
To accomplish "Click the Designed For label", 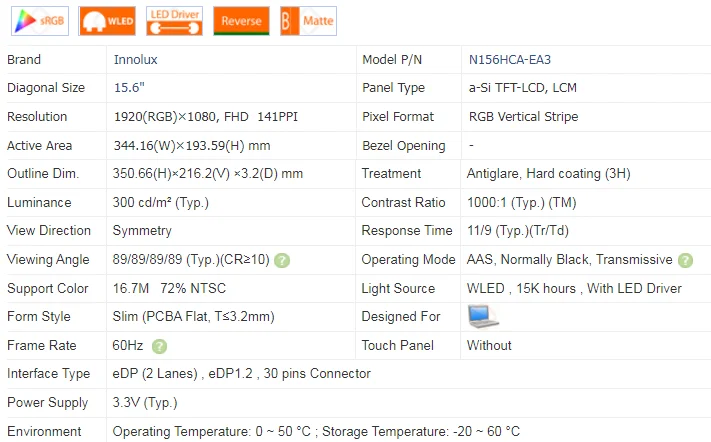I will coord(401,316).
